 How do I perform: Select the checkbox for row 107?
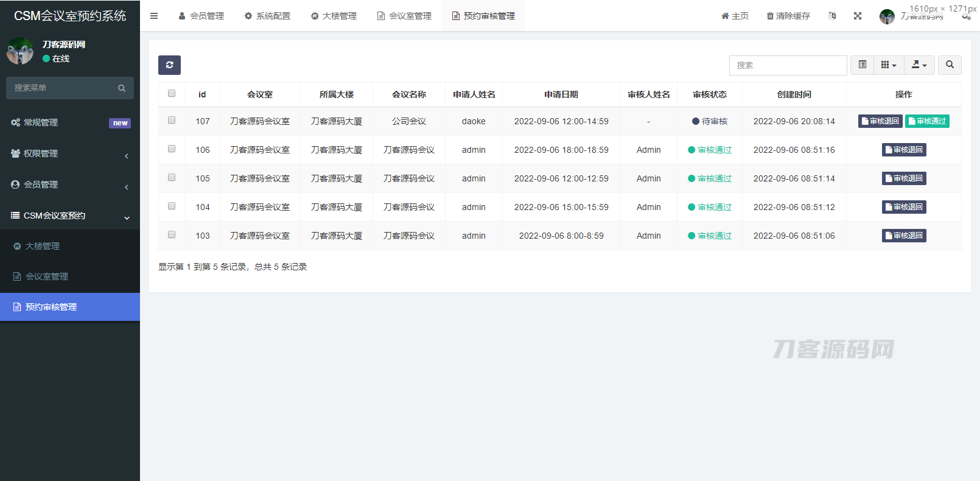pyautogui.click(x=172, y=121)
